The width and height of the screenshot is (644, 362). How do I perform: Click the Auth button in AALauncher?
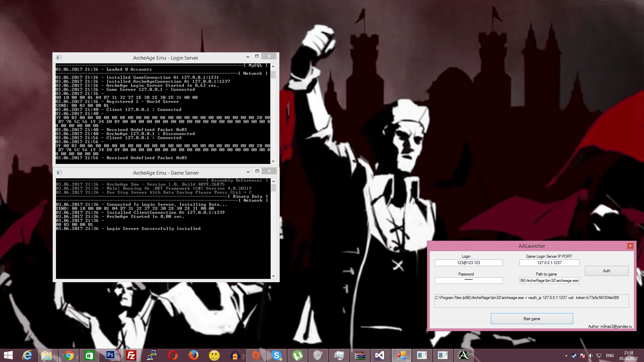pyautogui.click(x=606, y=271)
